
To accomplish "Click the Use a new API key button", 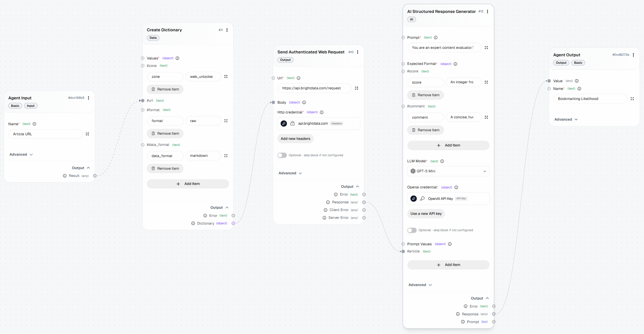I will click(x=426, y=213).
